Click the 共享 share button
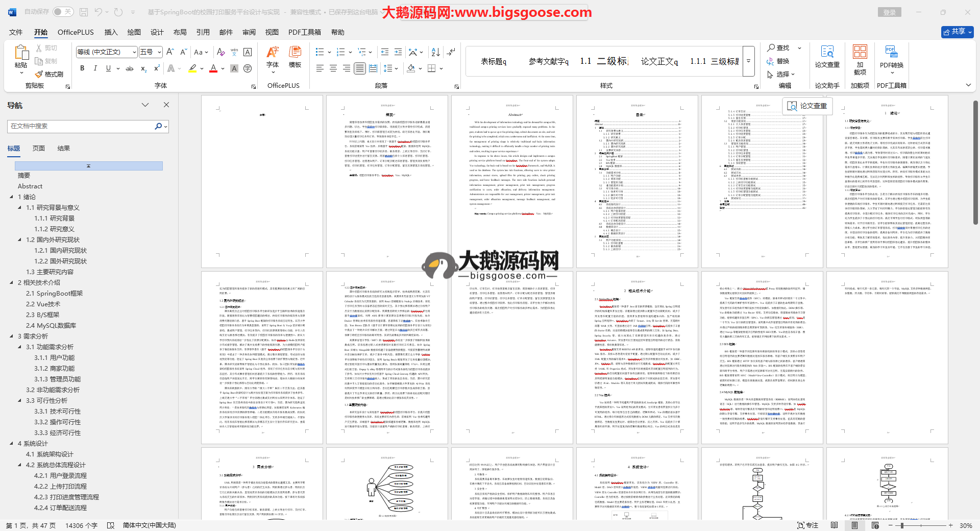This screenshot has width=980, height=531. coord(957,32)
